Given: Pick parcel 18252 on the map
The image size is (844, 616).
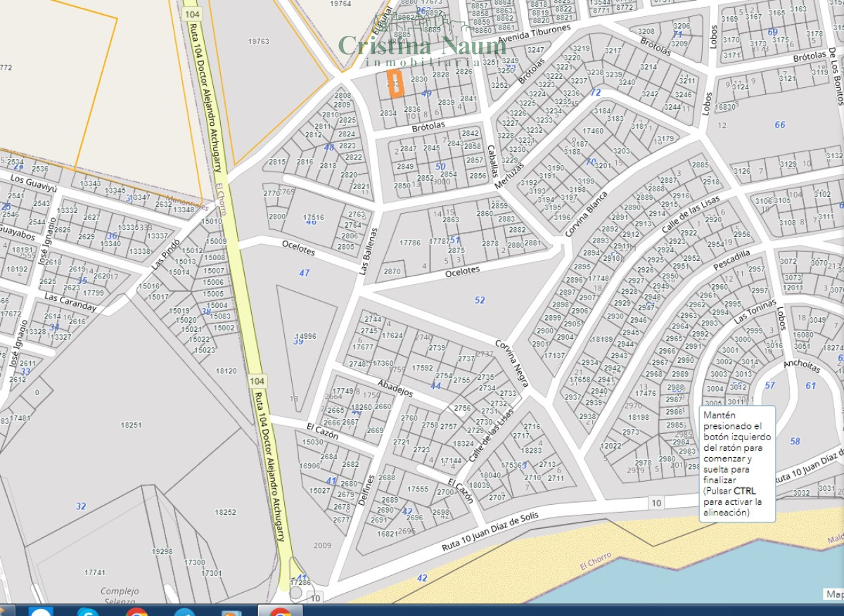Looking at the screenshot, I should [226, 513].
